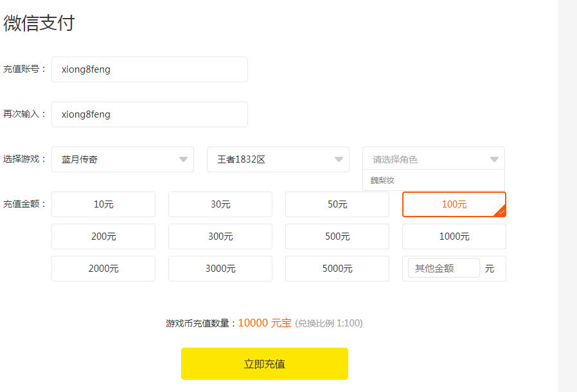This screenshot has width=577, height=392.
Task: Choose the 5000元 recharge option
Action: pos(337,268)
